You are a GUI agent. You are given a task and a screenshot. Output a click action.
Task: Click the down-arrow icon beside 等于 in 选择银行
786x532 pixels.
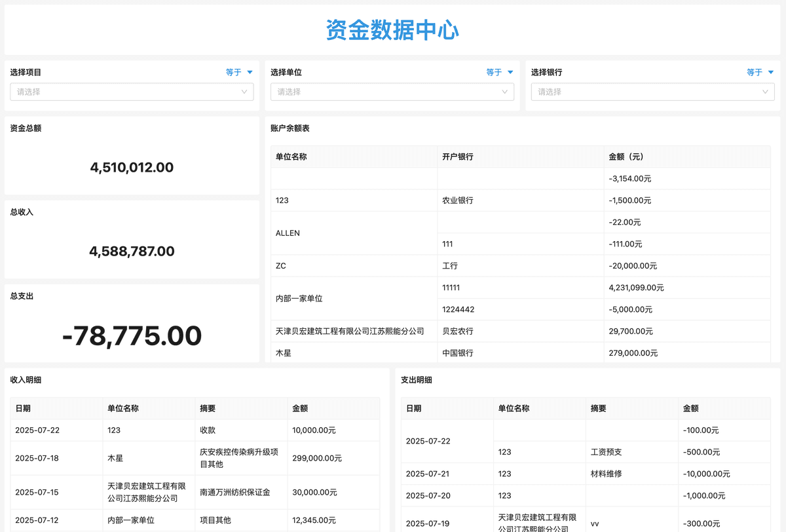[x=770, y=72]
